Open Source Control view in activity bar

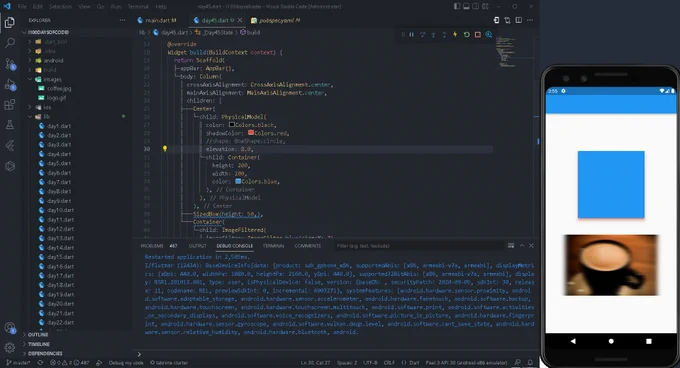click(10, 64)
